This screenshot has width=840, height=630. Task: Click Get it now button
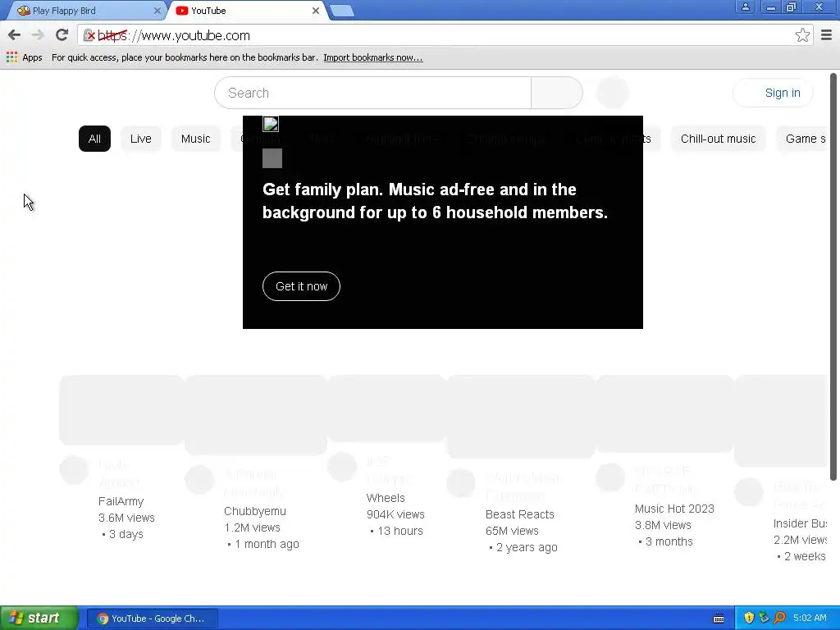point(301,286)
